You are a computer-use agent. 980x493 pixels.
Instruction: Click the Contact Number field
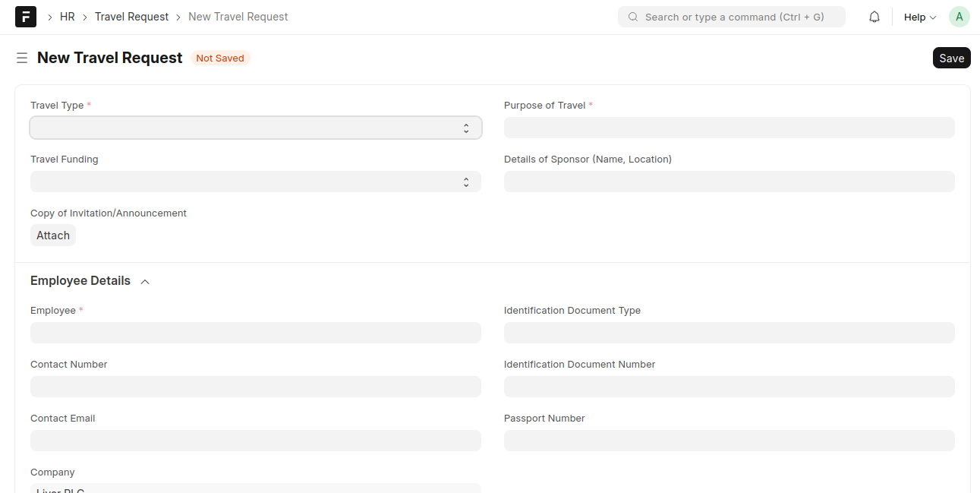point(256,387)
